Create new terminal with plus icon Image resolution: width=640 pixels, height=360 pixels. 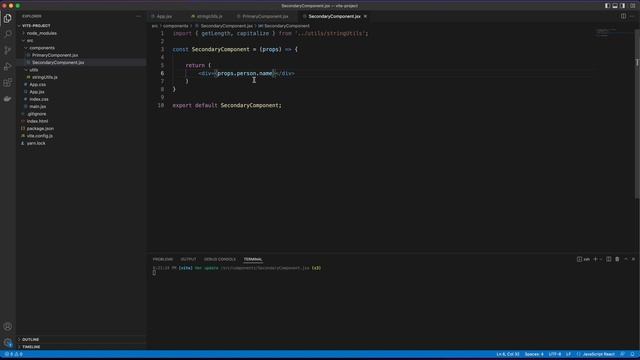click(596, 259)
